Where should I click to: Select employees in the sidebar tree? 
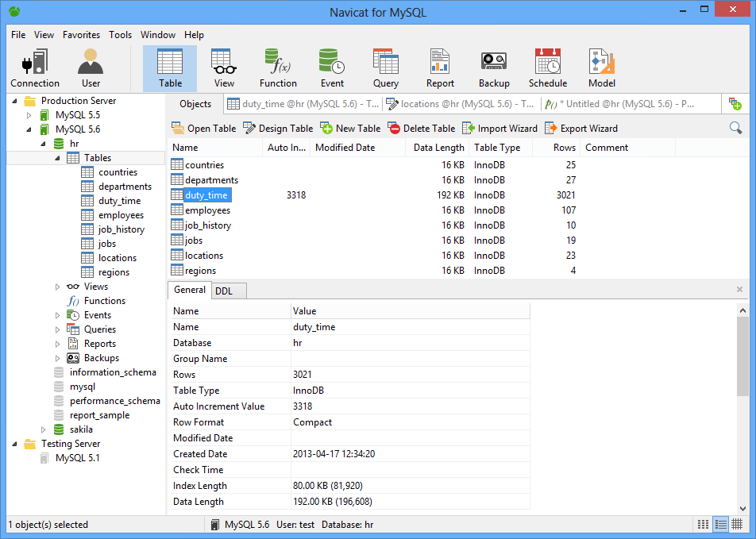121,215
